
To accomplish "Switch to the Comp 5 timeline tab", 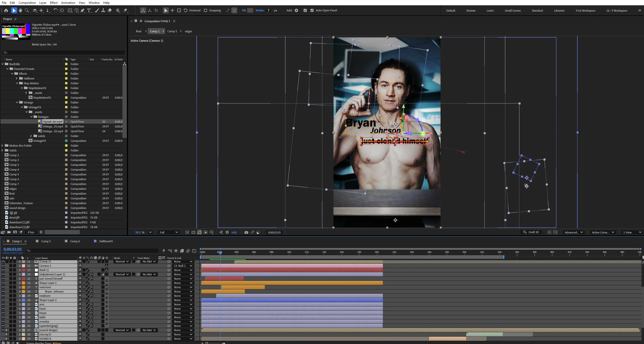I will pos(46,241).
